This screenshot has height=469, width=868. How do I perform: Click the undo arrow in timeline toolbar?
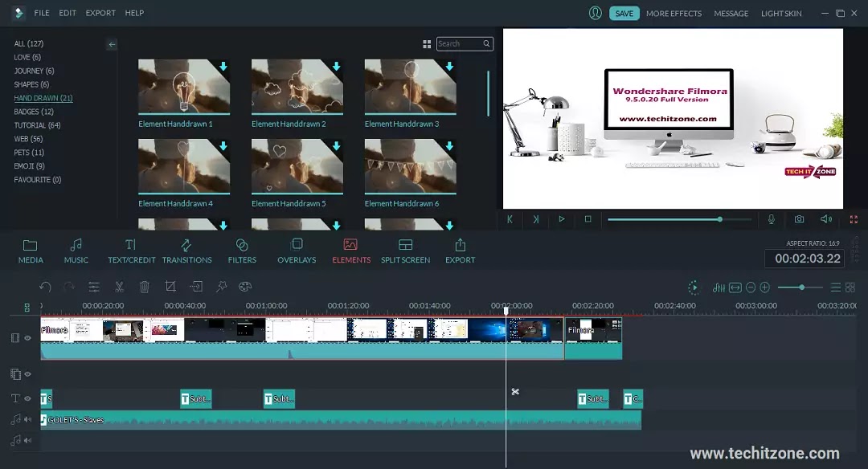[45, 287]
